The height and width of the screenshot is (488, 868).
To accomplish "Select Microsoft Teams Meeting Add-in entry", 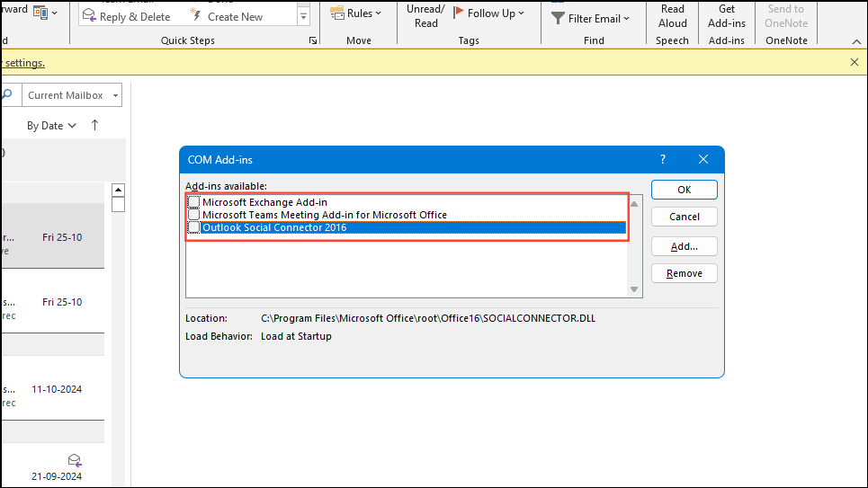I will coord(325,215).
